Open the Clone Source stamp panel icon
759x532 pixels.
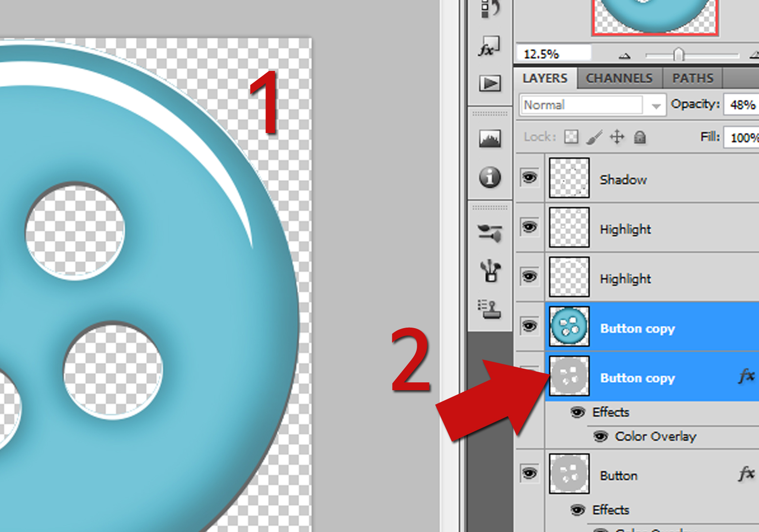(x=490, y=309)
